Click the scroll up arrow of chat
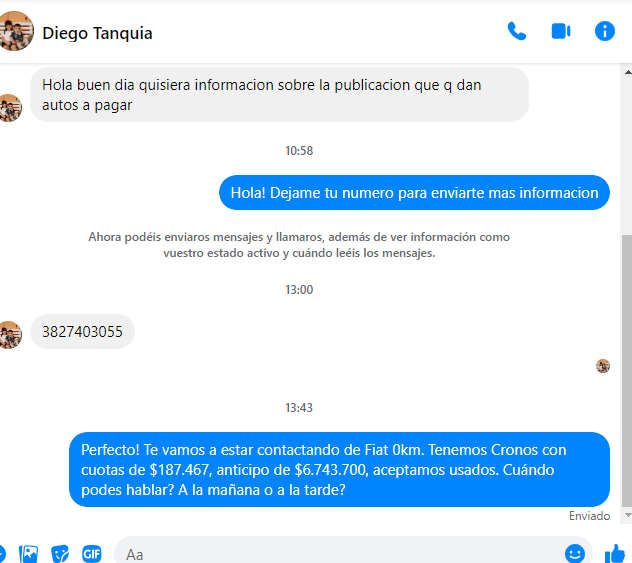Image resolution: width=632 pixels, height=563 pixels. tap(628, 72)
